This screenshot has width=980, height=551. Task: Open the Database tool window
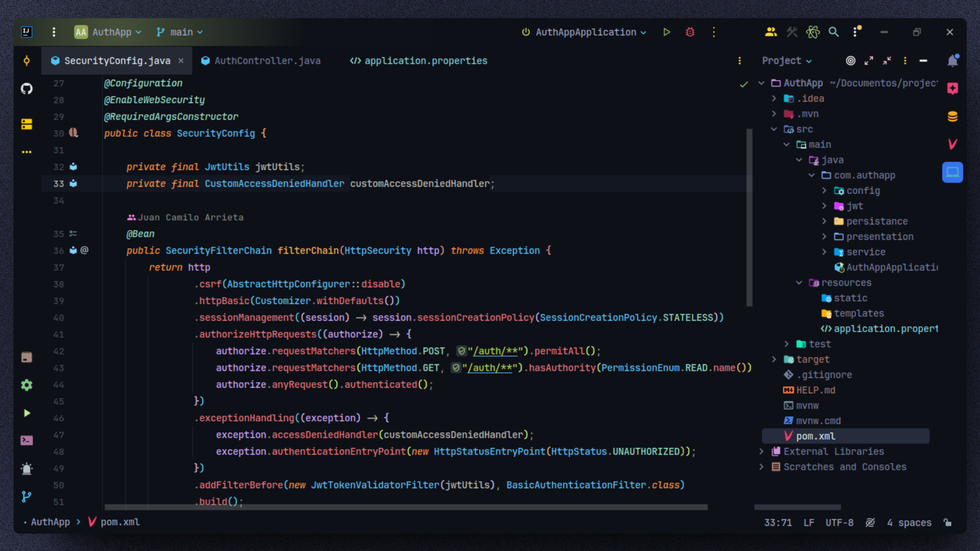tap(952, 117)
